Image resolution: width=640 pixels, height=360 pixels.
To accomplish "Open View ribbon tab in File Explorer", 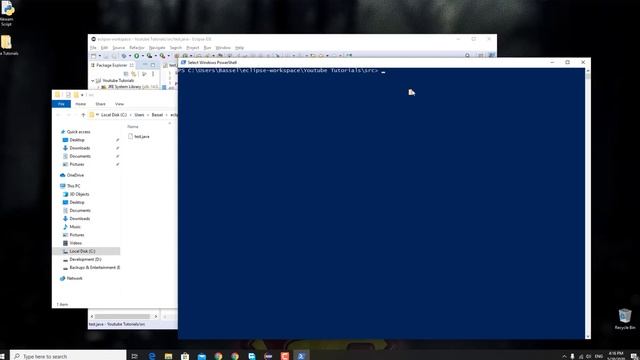I will pos(119,104).
